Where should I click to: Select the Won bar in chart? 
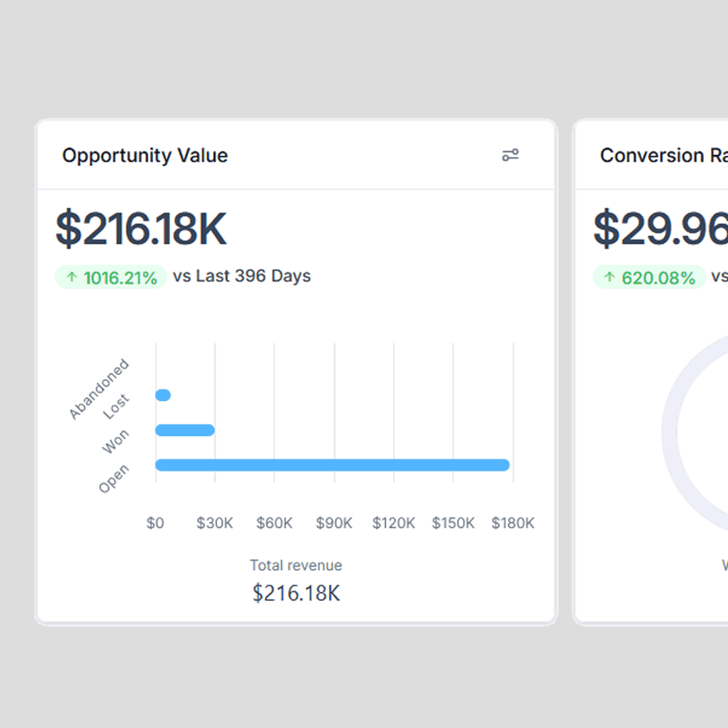tap(185, 430)
